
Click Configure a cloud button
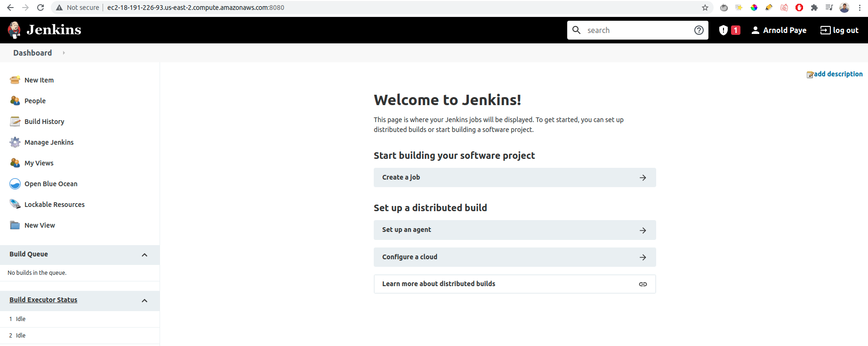pos(514,257)
